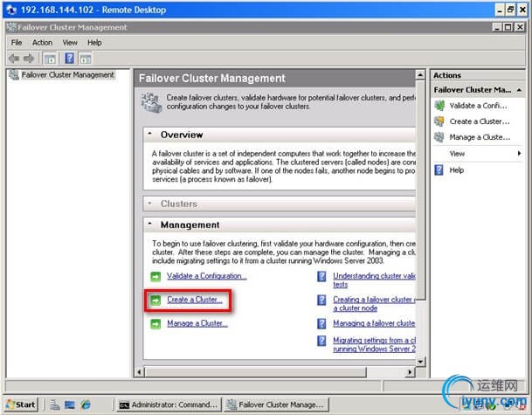
Task: Open the Create a Cluster link
Action: 195,300
